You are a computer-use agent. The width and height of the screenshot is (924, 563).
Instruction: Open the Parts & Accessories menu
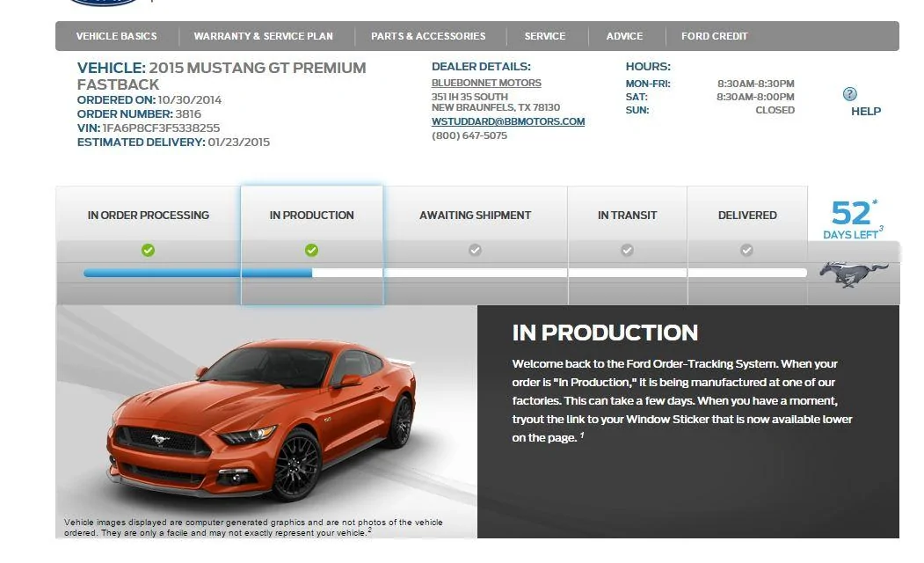(x=428, y=36)
